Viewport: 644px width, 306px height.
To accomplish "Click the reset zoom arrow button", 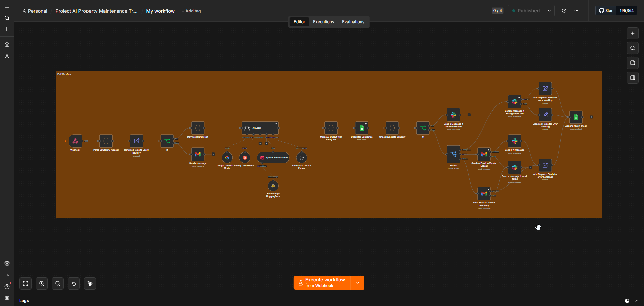I will click(x=74, y=283).
